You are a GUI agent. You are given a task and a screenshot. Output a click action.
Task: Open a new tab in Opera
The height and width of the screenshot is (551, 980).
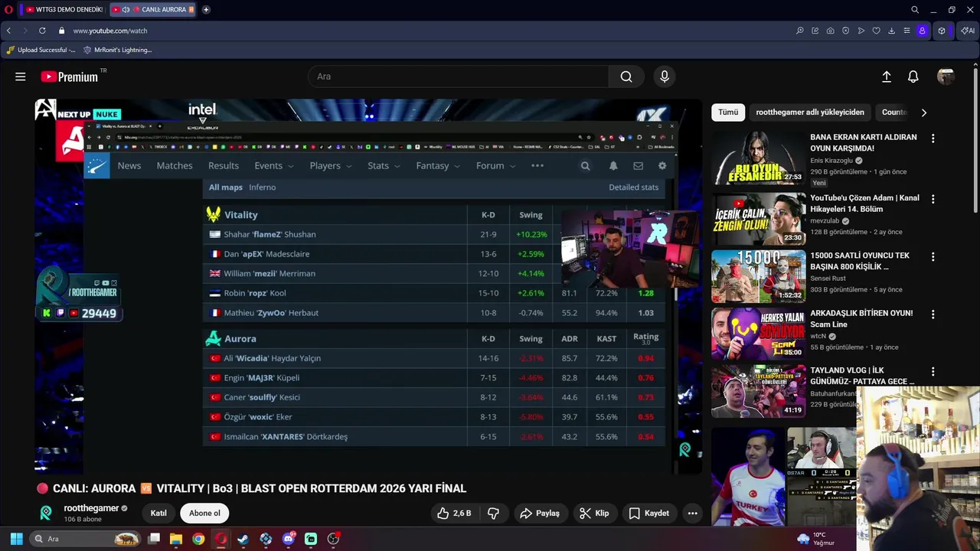206,10
